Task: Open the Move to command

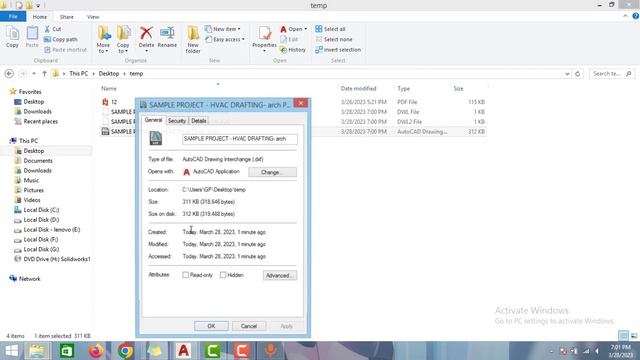Action: click(103, 39)
